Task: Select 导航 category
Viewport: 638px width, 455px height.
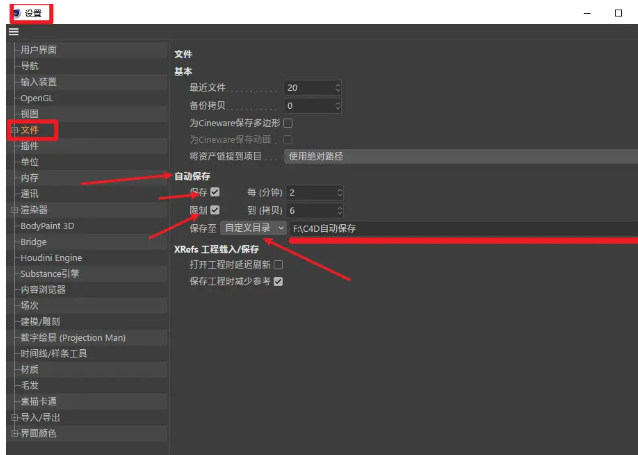Action: pyautogui.click(x=29, y=66)
